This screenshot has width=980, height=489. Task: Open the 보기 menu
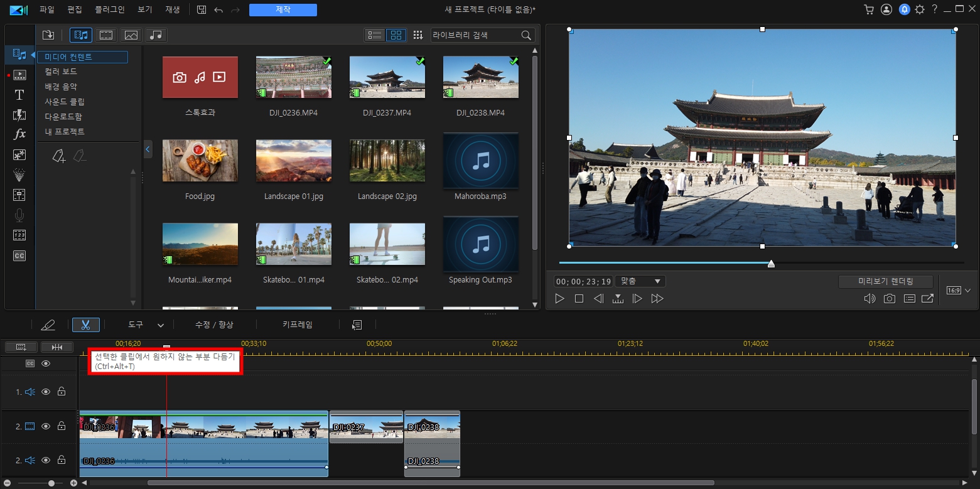coord(145,10)
